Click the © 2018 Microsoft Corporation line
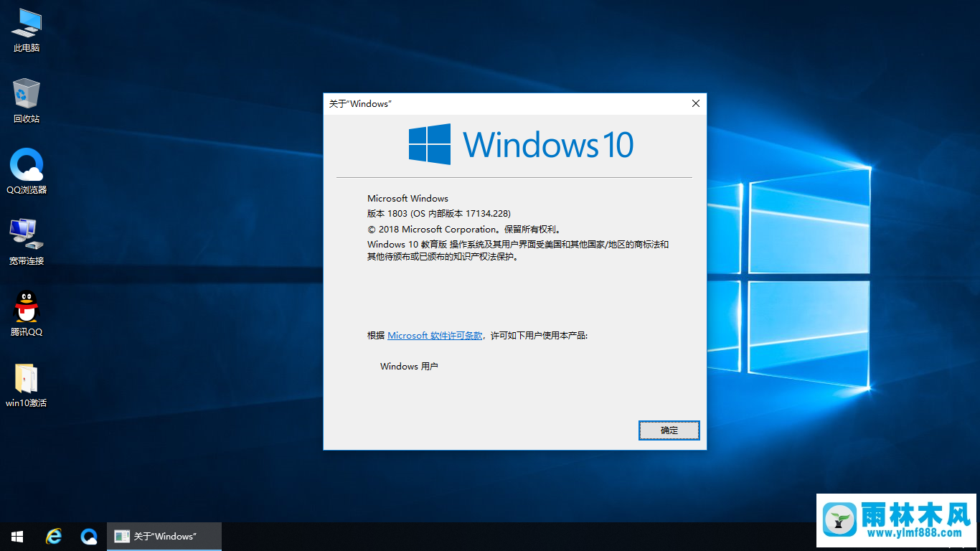 coord(464,230)
